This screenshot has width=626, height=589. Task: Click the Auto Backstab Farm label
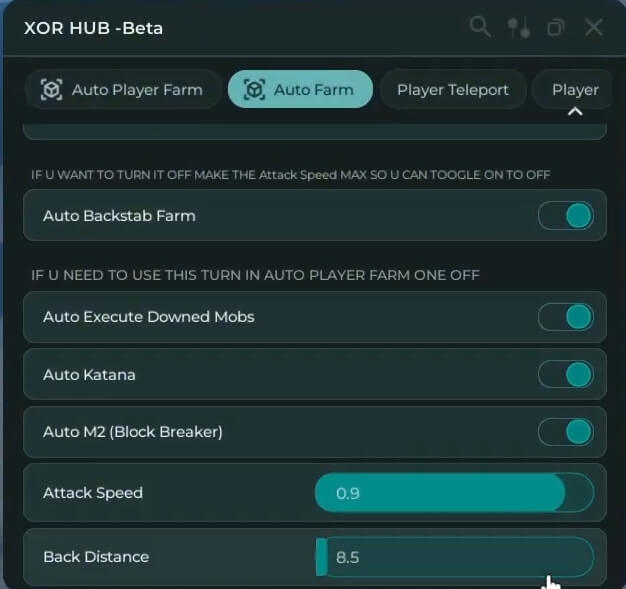(x=119, y=216)
